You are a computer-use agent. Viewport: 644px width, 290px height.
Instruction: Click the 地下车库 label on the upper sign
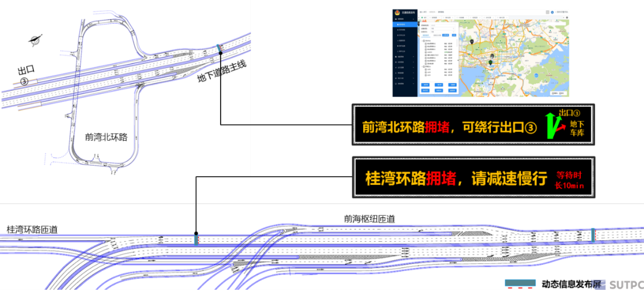pyautogui.click(x=577, y=127)
